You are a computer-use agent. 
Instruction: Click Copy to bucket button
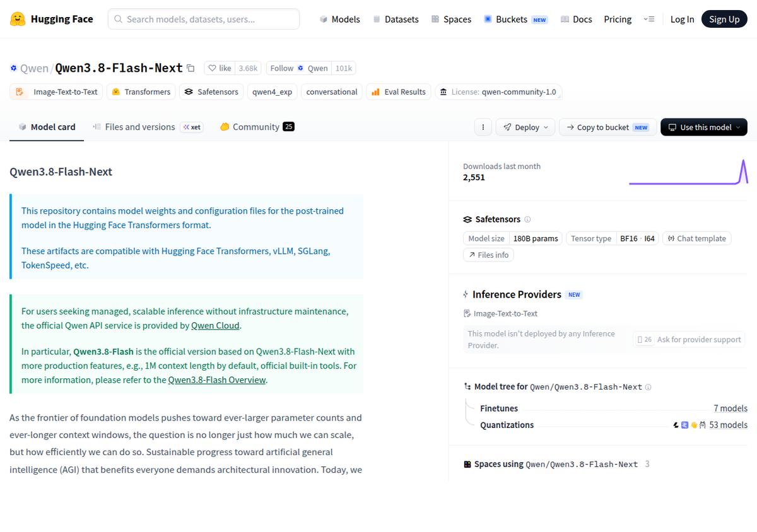coord(607,127)
